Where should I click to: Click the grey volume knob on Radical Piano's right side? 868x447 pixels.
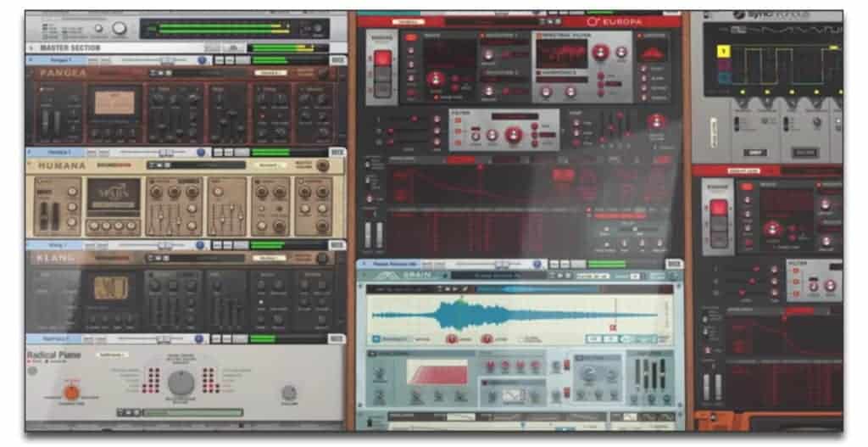pos(289,392)
